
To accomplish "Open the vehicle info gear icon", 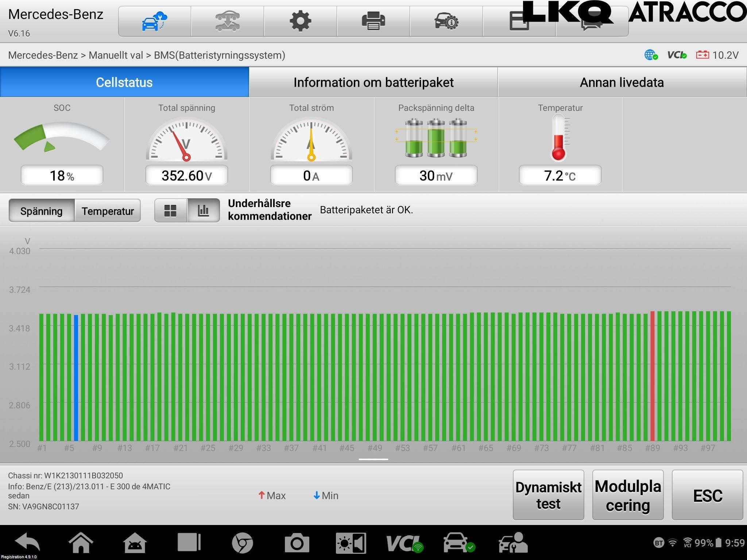I will pos(446,21).
